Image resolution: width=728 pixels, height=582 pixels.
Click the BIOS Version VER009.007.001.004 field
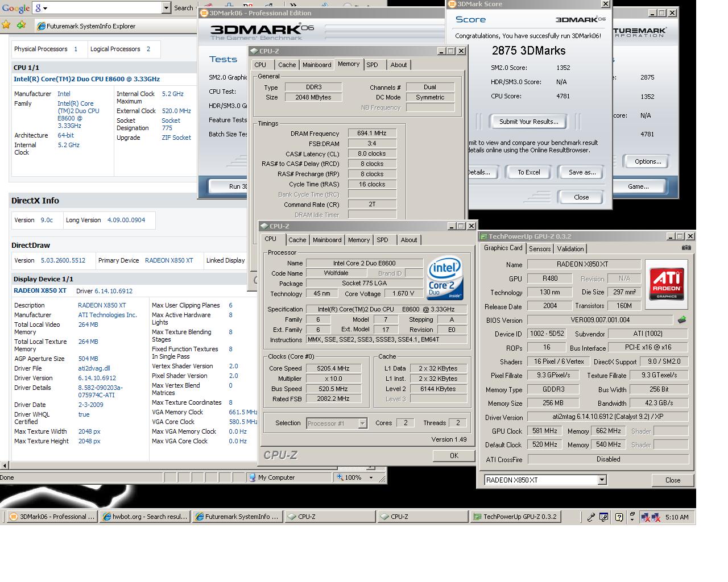pos(600,320)
